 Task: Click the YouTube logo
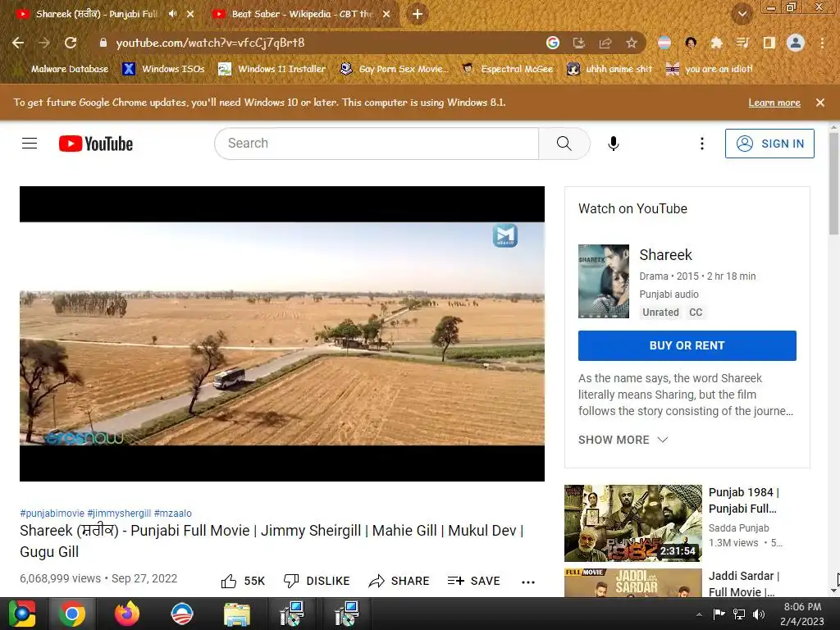tap(96, 144)
